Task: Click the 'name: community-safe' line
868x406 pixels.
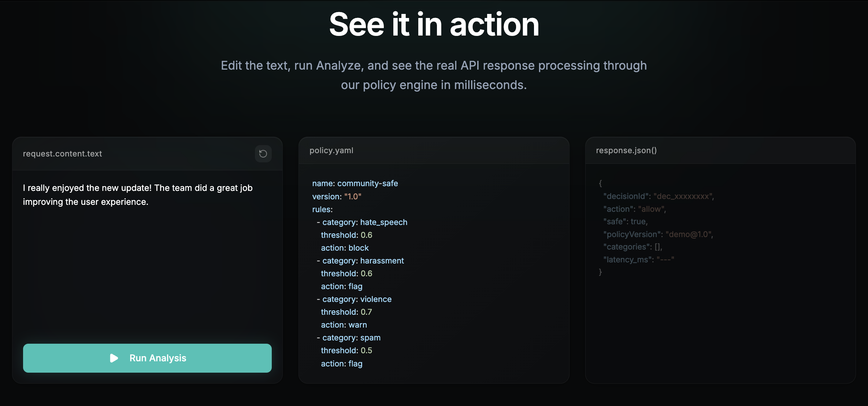Action: (355, 183)
